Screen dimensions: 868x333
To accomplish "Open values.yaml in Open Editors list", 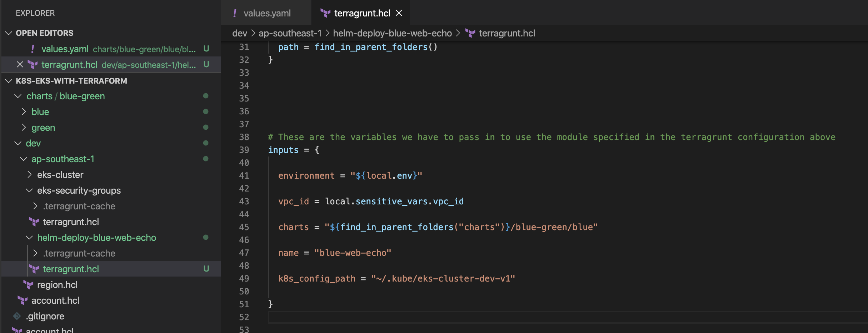I will coord(111,49).
